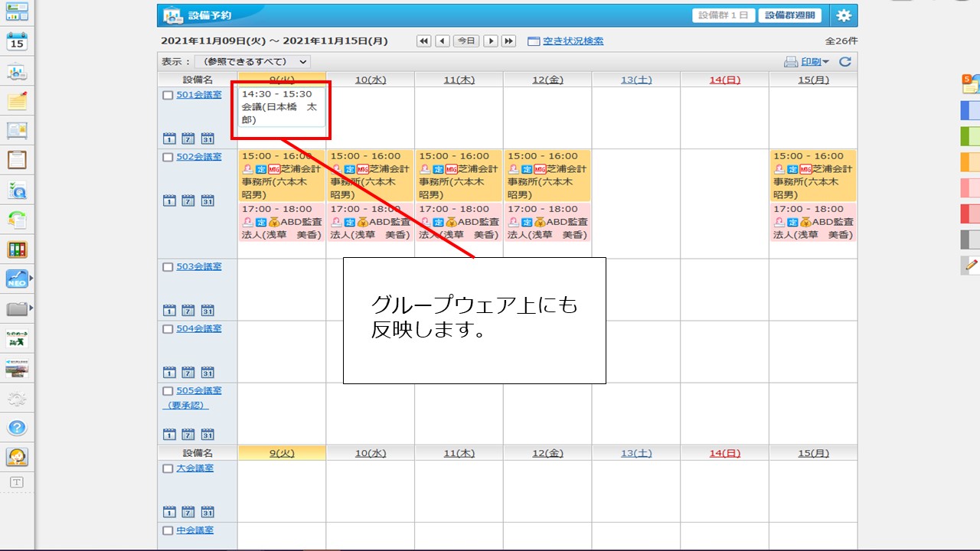This screenshot has width=980, height=551.
Task: Click the 今日 today button
Action: pyautogui.click(x=466, y=41)
